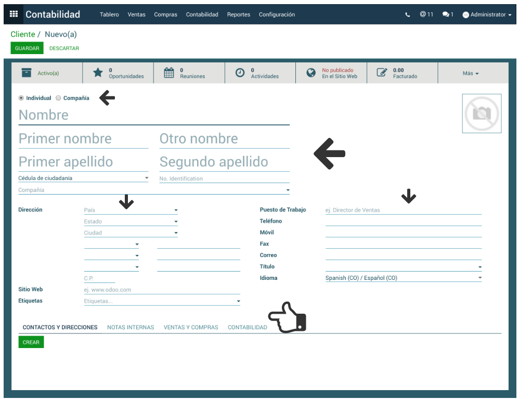Expand the País dropdown

[176, 211]
